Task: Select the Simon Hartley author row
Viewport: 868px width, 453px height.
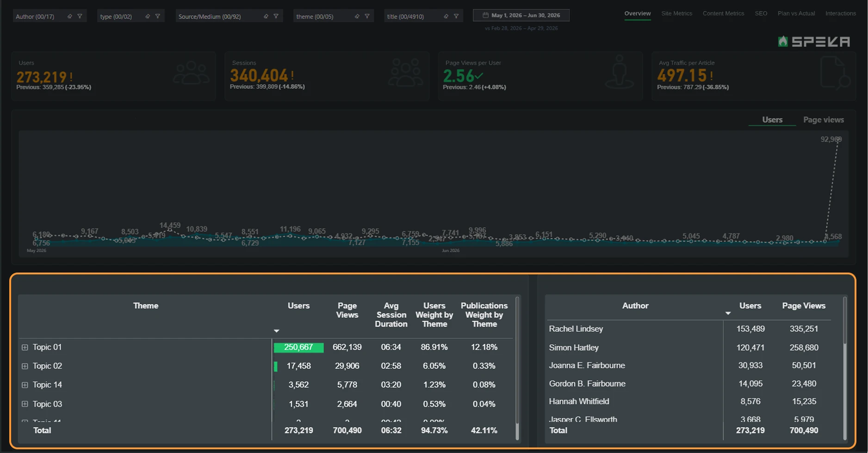Action: pos(688,348)
